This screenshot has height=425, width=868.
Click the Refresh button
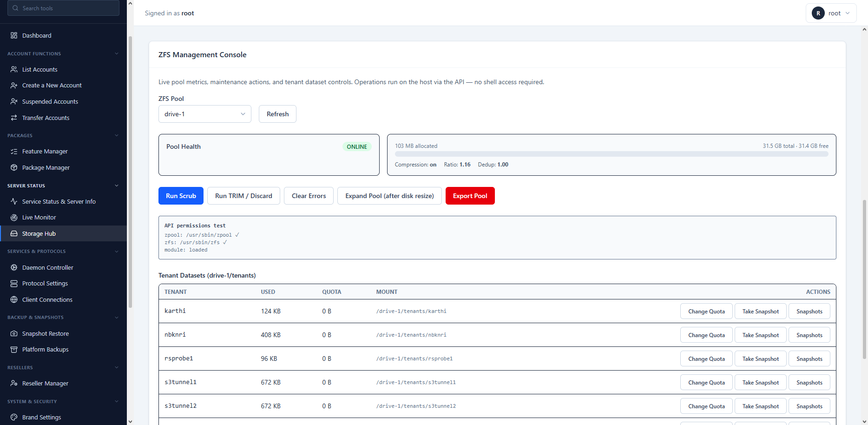pos(277,114)
